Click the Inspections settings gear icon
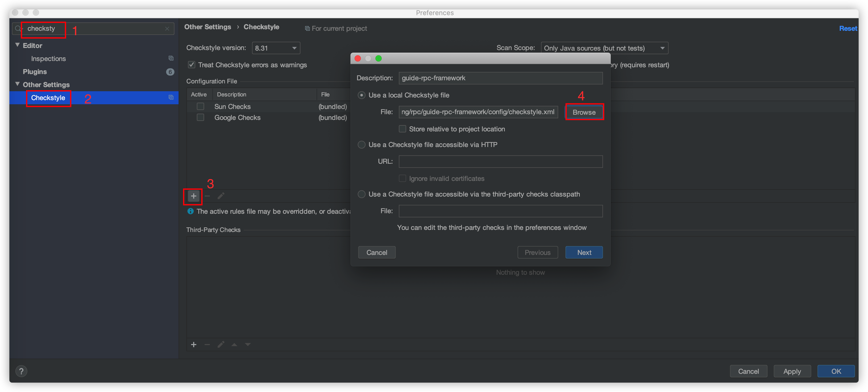This screenshot has height=392, width=868. click(170, 58)
